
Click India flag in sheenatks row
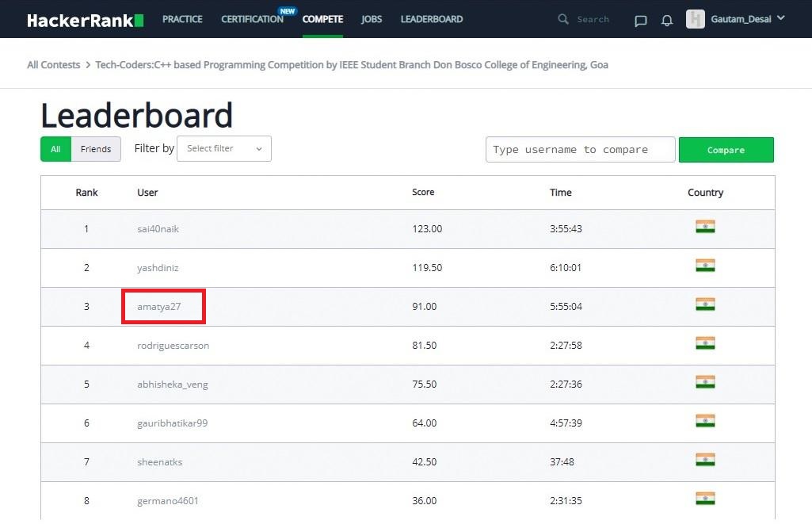coord(705,460)
